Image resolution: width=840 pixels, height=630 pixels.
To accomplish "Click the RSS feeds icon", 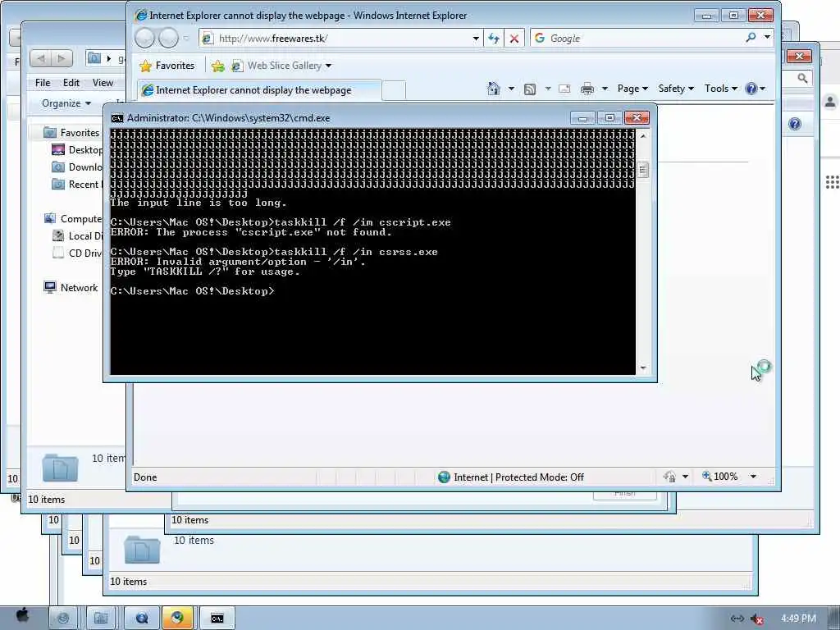I will [530, 89].
